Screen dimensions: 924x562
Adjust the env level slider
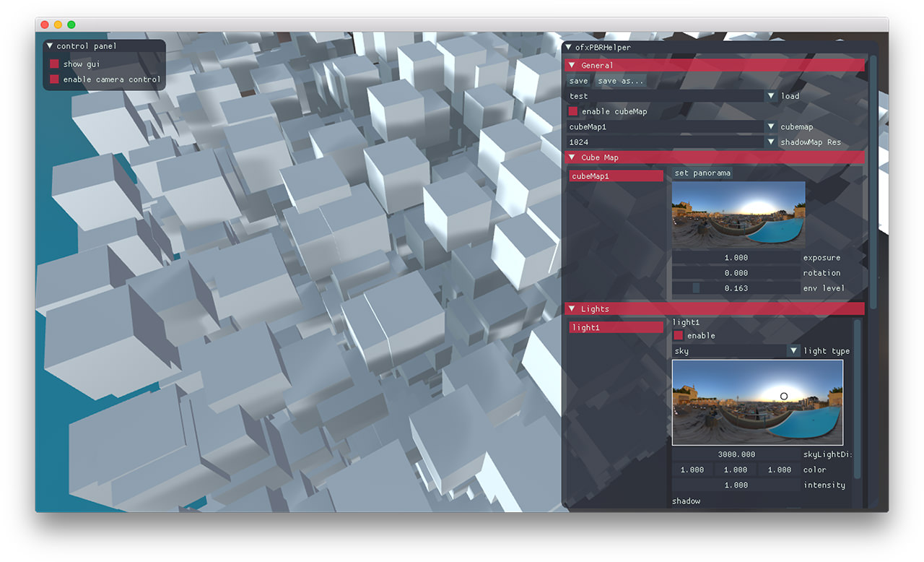[x=736, y=288]
